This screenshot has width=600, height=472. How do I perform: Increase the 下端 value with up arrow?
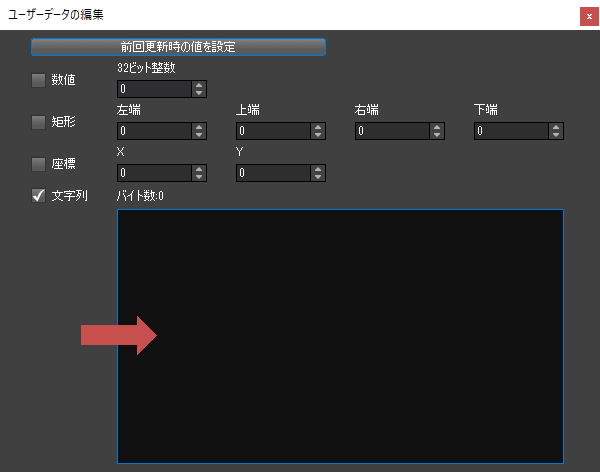pyautogui.click(x=556, y=127)
